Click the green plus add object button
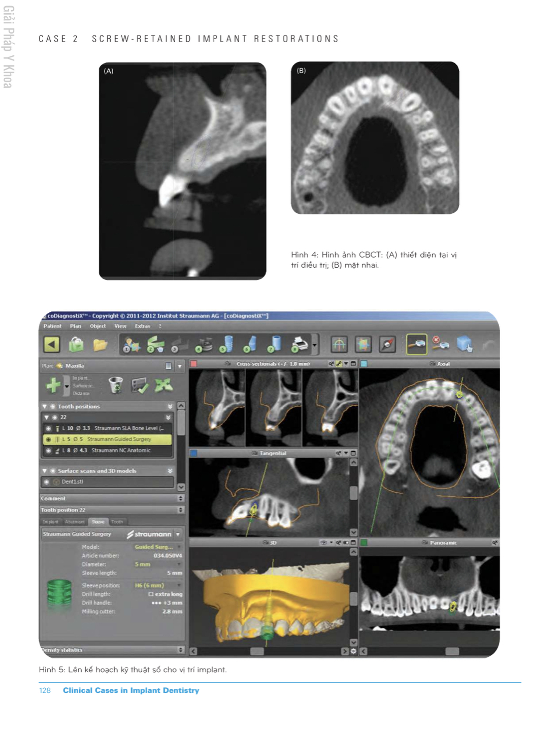 [x=53, y=386]
